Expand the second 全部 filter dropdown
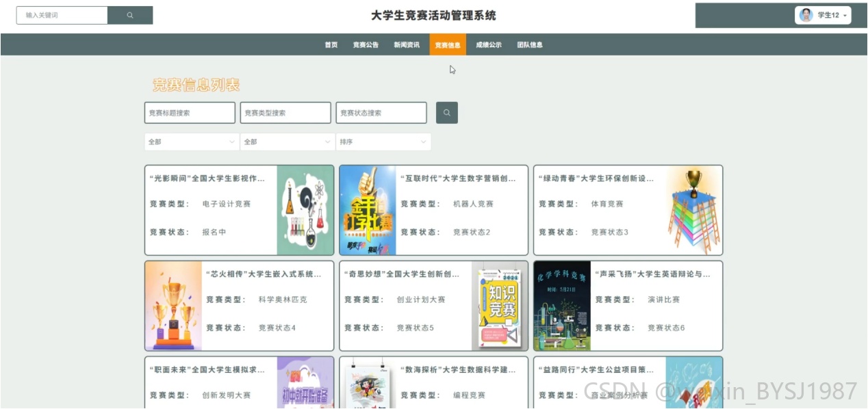Viewport: 868px width, 409px height. 288,142
